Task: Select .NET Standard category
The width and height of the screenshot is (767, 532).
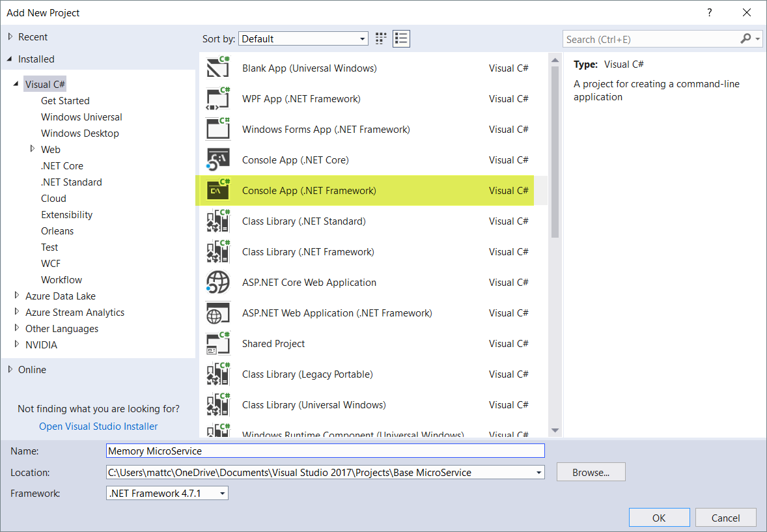Action: [x=72, y=182]
